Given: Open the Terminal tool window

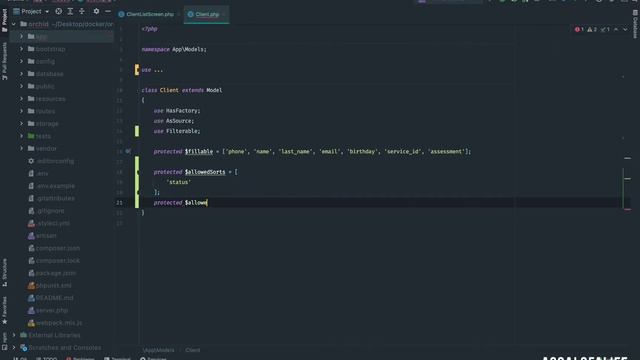Looking at the screenshot, I should (x=117, y=358).
